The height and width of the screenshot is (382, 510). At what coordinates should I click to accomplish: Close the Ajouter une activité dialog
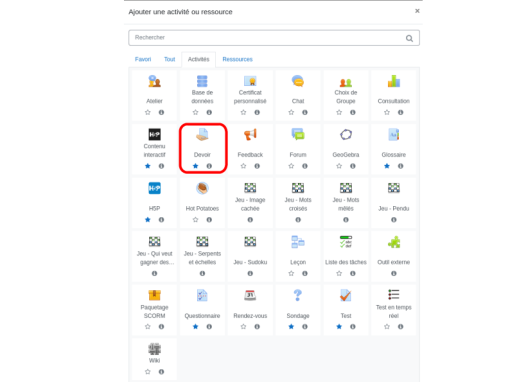417,11
